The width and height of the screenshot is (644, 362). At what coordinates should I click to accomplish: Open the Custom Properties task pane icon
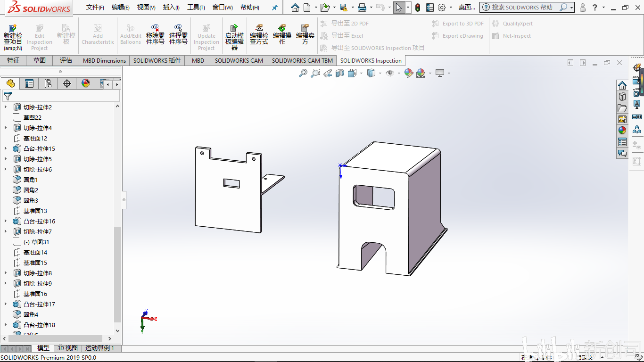click(622, 142)
